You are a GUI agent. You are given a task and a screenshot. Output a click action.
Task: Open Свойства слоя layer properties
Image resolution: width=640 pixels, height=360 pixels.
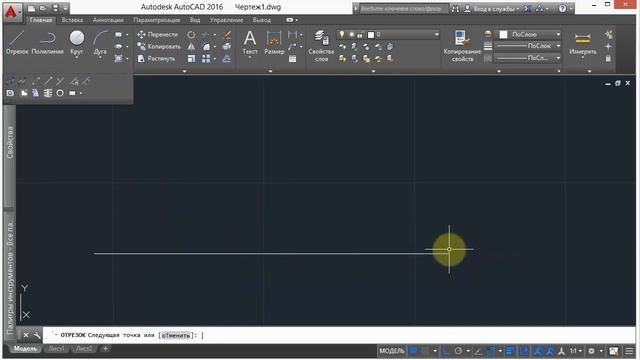coord(321,45)
